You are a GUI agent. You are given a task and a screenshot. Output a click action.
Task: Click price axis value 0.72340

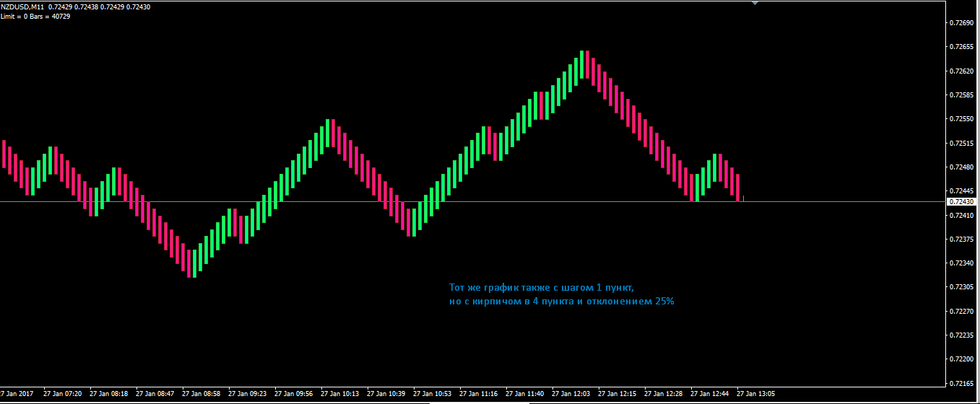click(x=961, y=263)
